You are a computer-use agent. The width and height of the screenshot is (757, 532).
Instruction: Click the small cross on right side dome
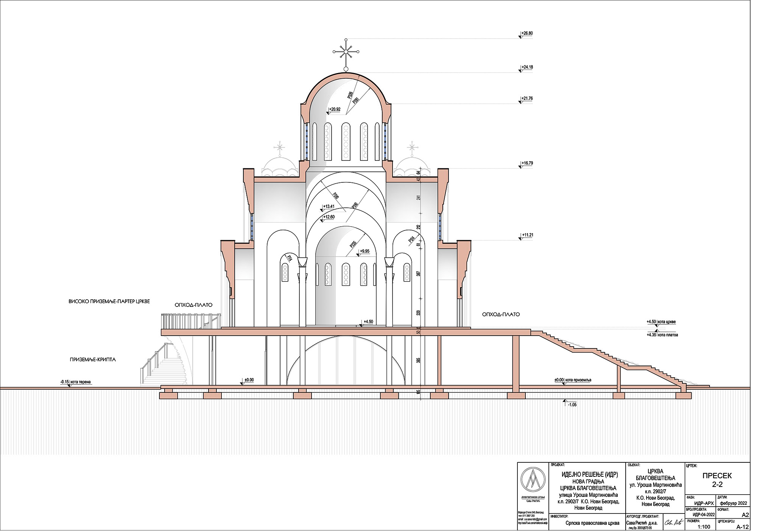tap(412, 146)
